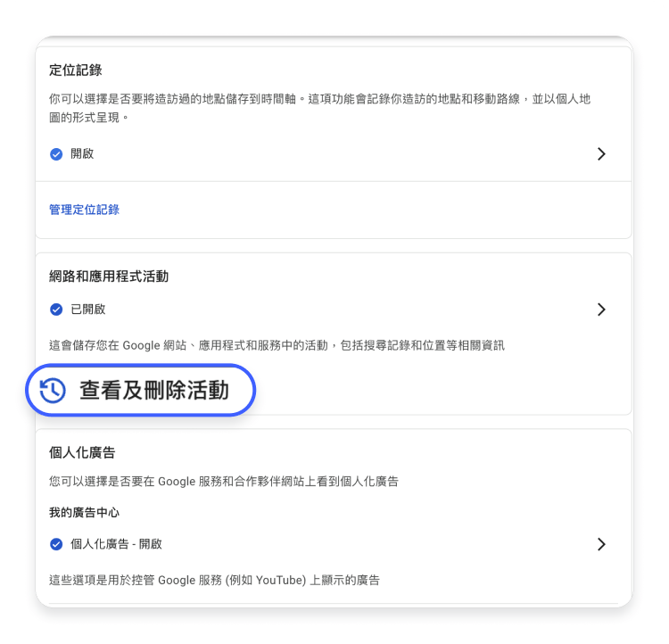Select the 個人化廣告 heading
This screenshot has width=669, height=644.
click(x=82, y=452)
